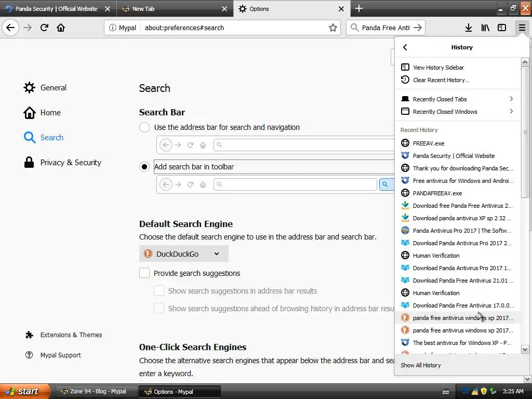The image size is (532, 399).
Task: Open the on-screen keyboard tray icon
Action: coord(446,392)
